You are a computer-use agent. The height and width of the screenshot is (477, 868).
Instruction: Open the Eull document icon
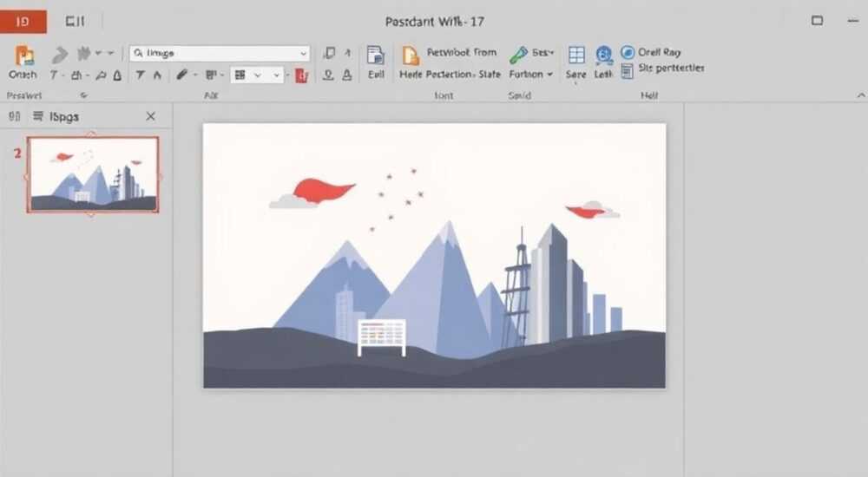point(375,56)
